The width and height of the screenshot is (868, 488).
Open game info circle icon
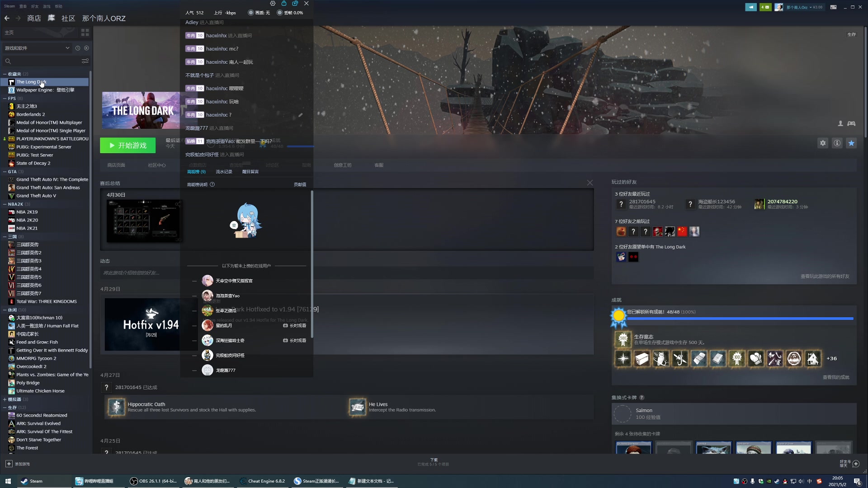point(837,143)
